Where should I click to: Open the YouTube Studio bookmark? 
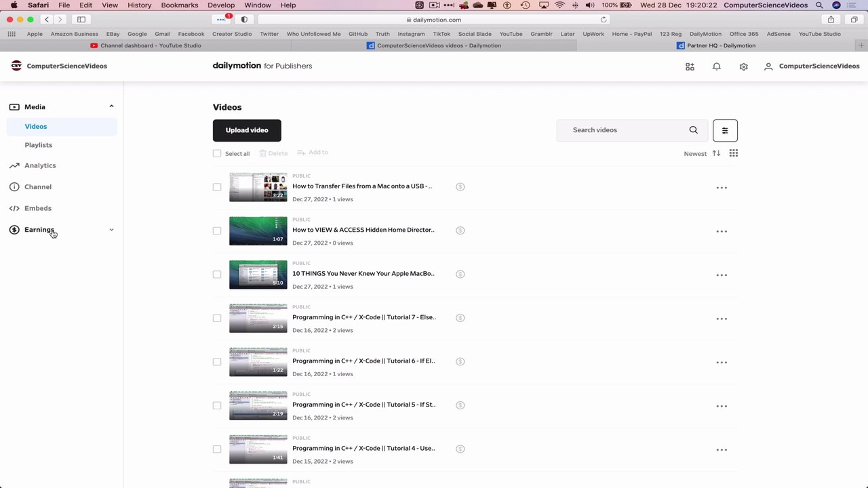(819, 34)
